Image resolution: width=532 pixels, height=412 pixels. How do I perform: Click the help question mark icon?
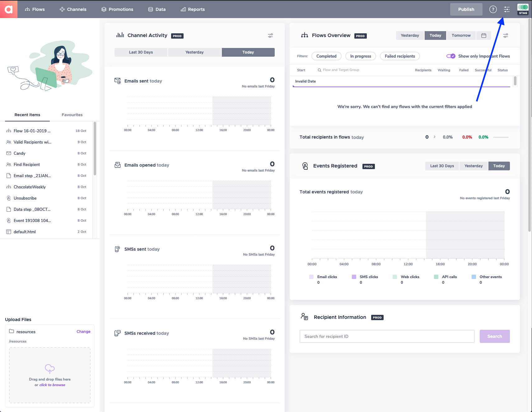(493, 9)
